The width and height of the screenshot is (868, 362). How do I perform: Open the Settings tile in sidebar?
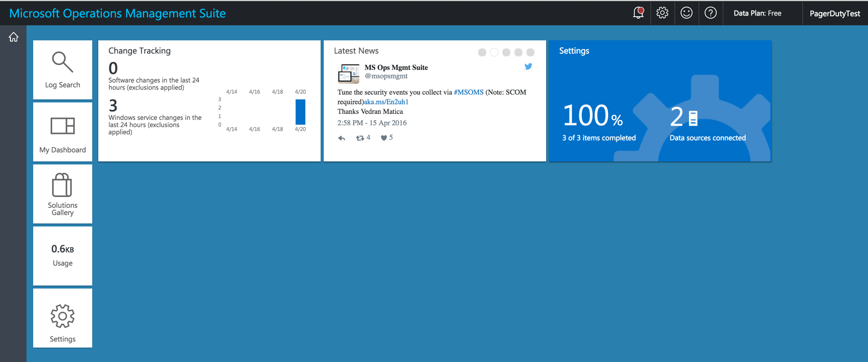pyautogui.click(x=62, y=318)
